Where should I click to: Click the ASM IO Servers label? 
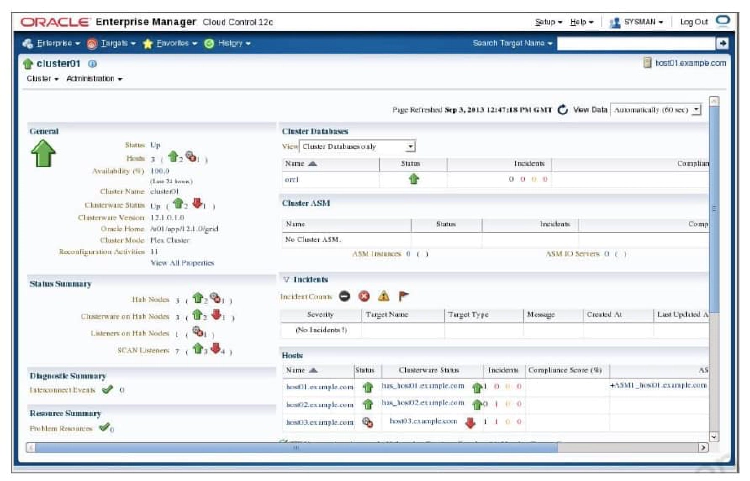click(573, 254)
